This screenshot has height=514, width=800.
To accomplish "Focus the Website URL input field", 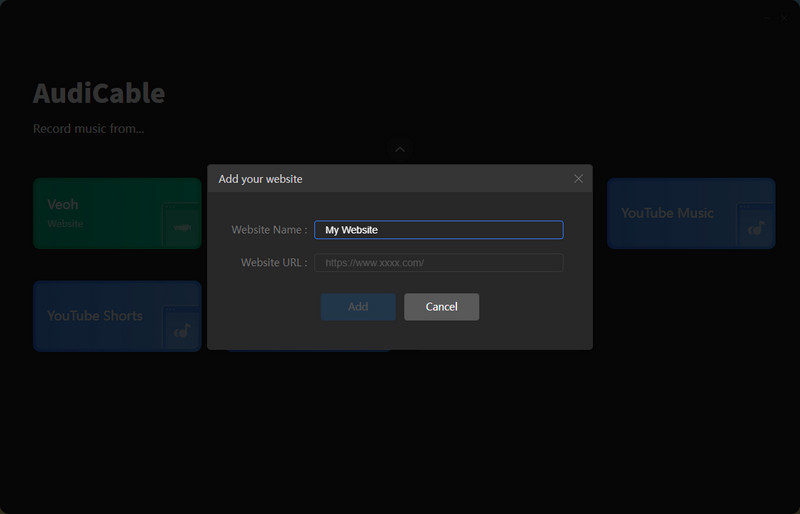I will click(x=439, y=263).
